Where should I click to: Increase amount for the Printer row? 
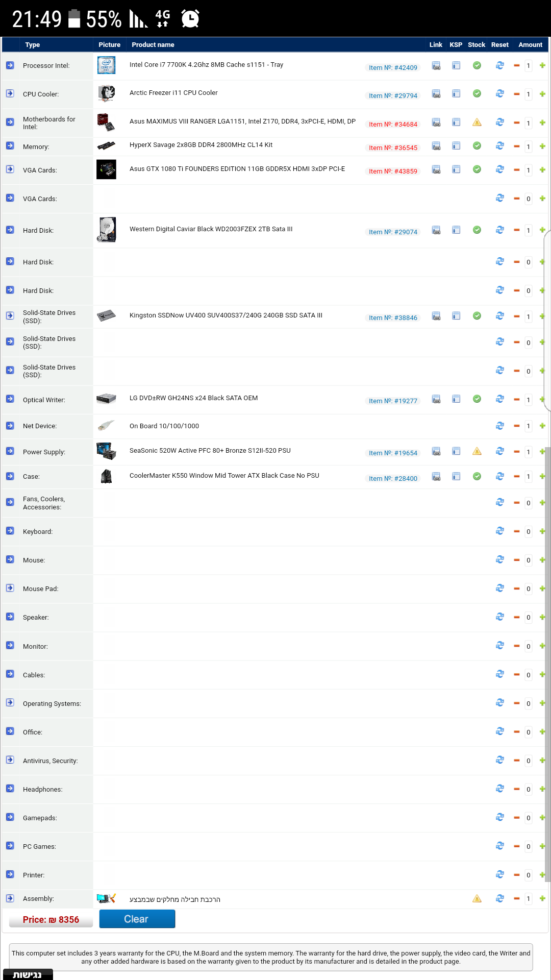(542, 874)
